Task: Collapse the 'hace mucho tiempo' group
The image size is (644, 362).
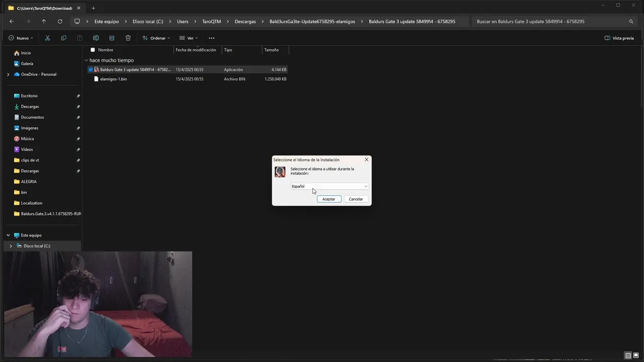Action: tap(86, 60)
